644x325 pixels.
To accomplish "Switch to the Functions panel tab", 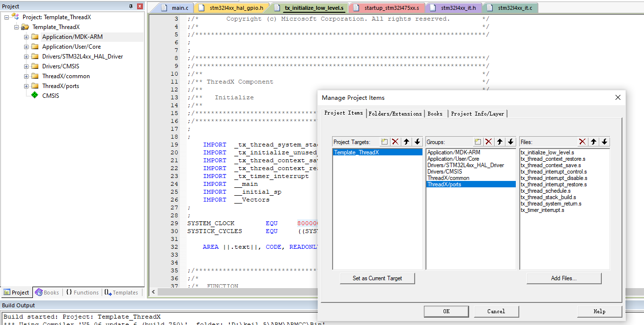I will point(82,293).
